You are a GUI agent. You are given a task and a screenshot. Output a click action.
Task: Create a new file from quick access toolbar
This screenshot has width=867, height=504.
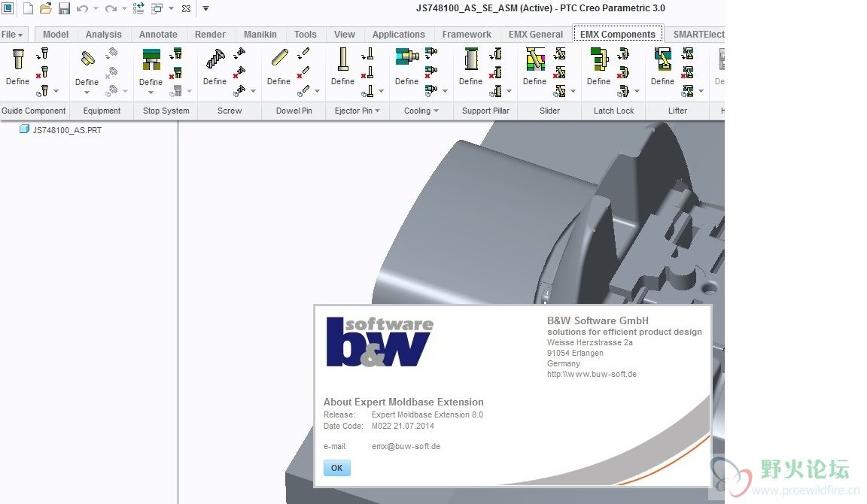tap(28, 8)
